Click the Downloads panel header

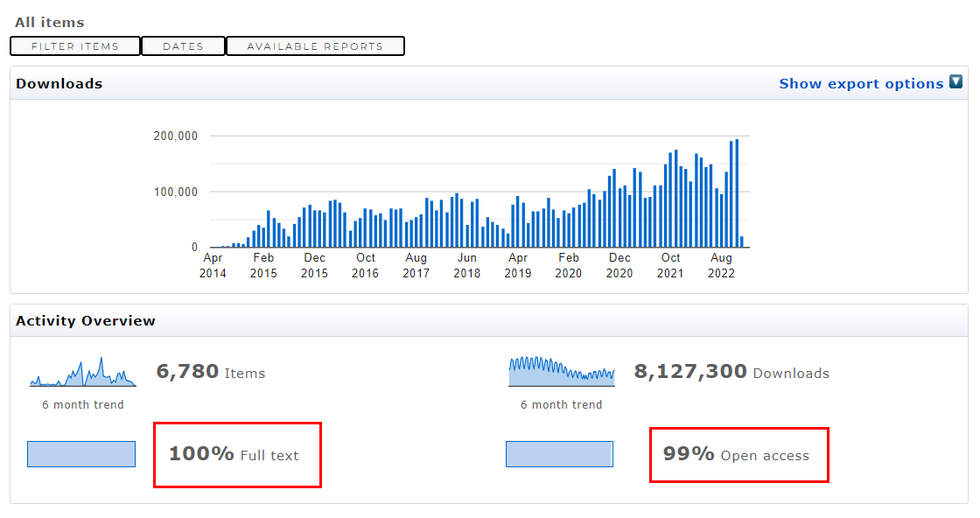coord(59,84)
